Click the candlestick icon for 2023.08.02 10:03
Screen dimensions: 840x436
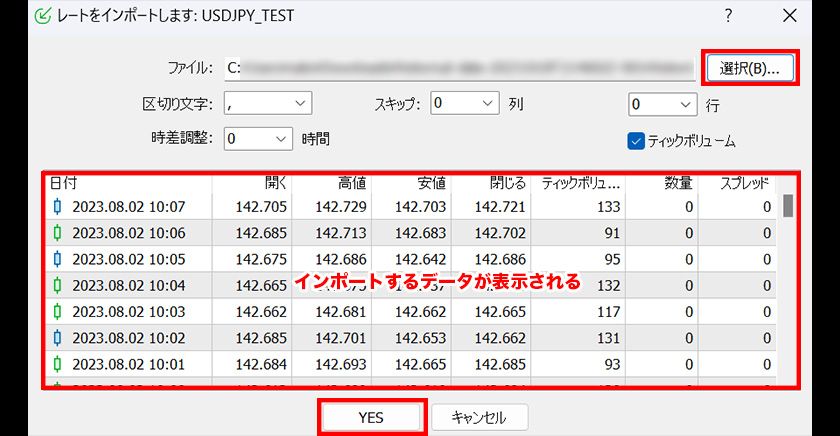tap(57, 312)
